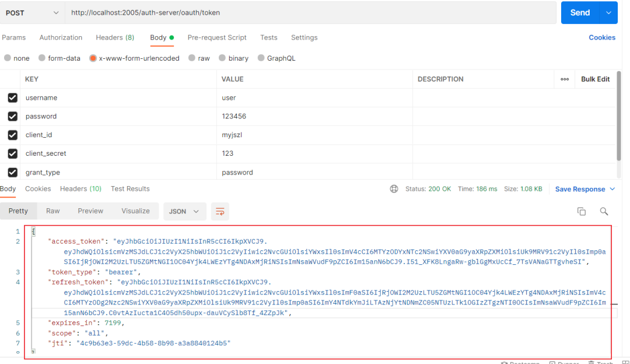Click the 'username' key cell

point(118,97)
